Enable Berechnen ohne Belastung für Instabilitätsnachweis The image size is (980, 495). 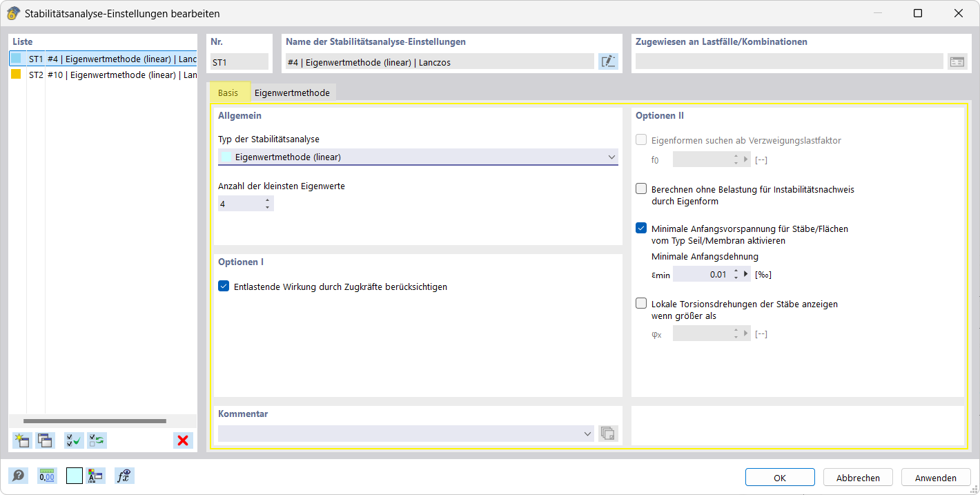[x=640, y=188]
